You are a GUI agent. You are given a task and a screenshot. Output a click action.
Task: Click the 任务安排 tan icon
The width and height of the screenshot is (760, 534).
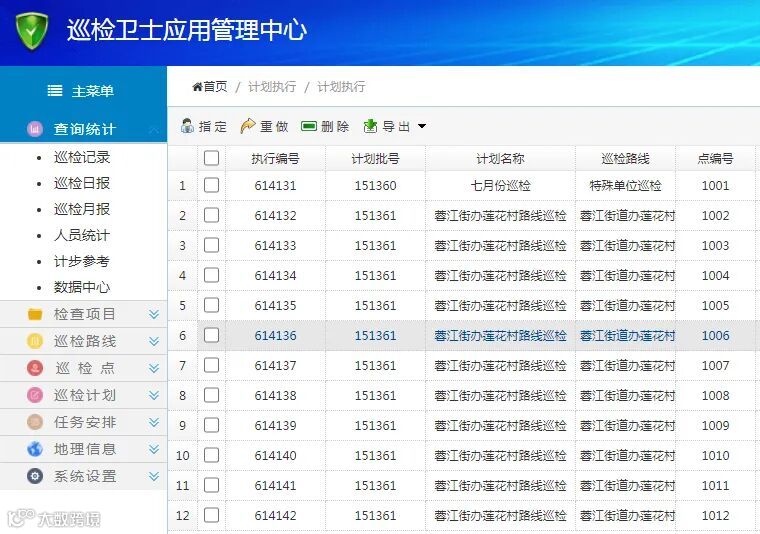[x=35, y=422]
